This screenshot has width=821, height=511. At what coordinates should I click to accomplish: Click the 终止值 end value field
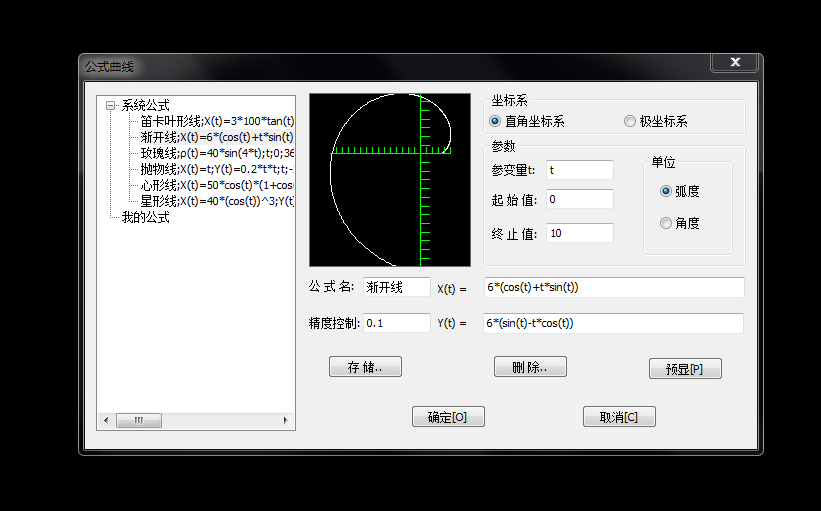pyautogui.click(x=579, y=233)
